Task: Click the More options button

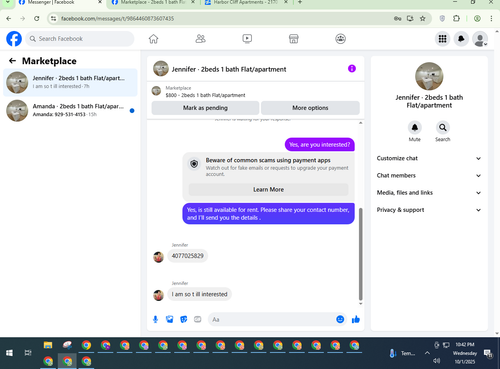Action: point(310,108)
